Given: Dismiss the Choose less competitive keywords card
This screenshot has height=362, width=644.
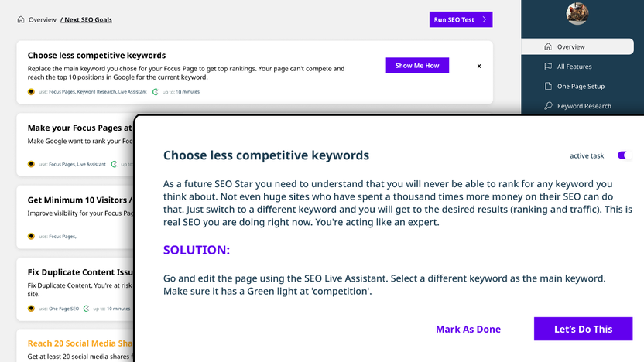Looking at the screenshot, I should pos(479,66).
